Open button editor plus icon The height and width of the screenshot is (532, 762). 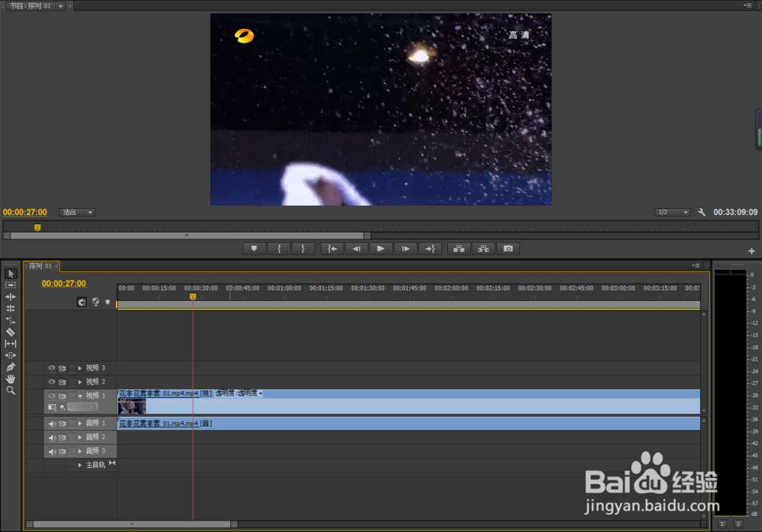(x=751, y=251)
